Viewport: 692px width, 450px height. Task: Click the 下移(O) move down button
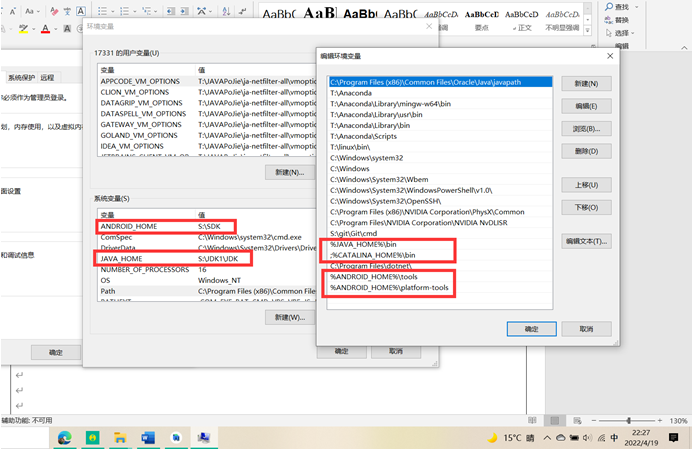(586, 207)
